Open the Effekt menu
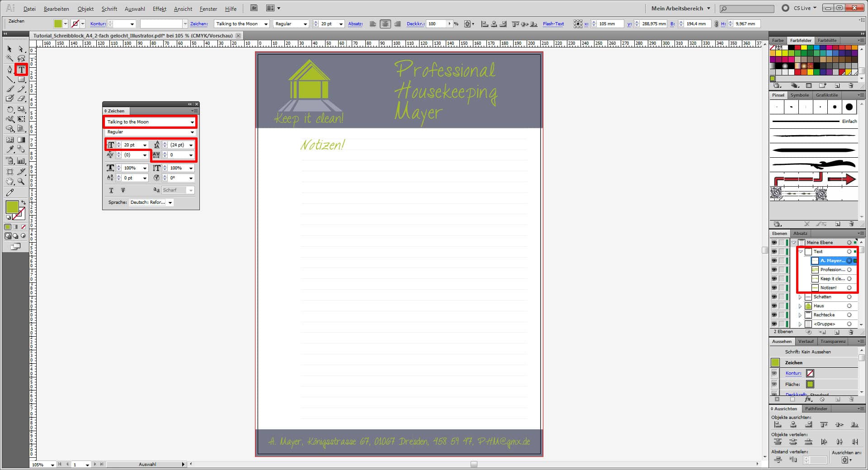Screen dimensions: 868x470 click(159, 9)
